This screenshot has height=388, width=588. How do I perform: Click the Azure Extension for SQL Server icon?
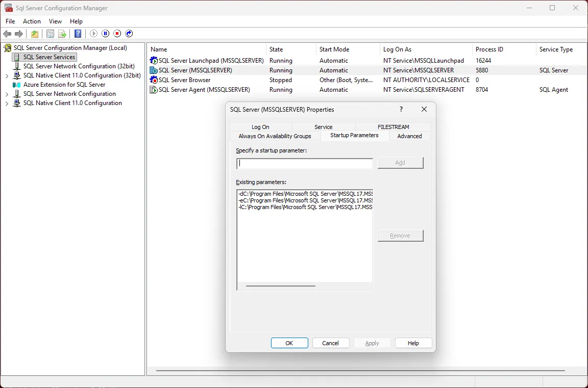[17, 85]
